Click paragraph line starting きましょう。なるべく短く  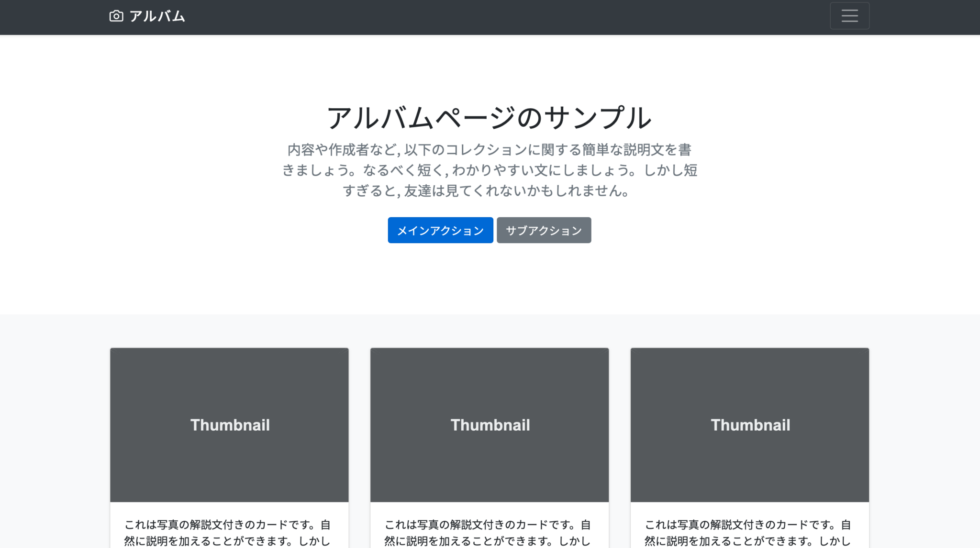coord(489,170)
